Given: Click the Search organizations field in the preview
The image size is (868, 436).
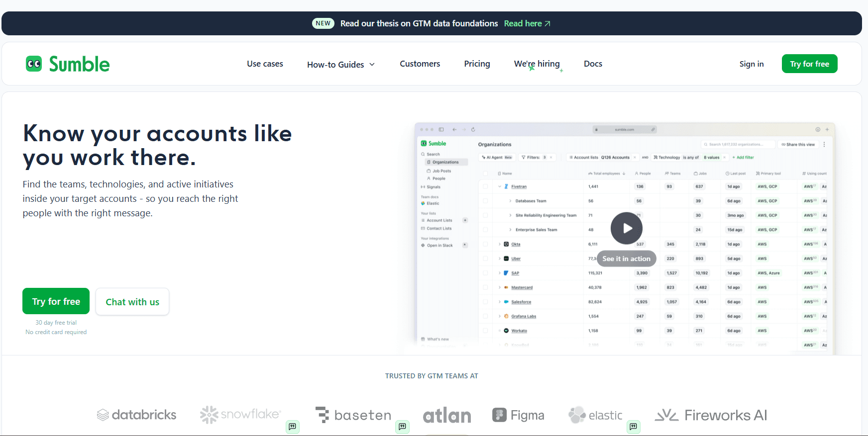Looking at the screenshot, I should 738,144.
